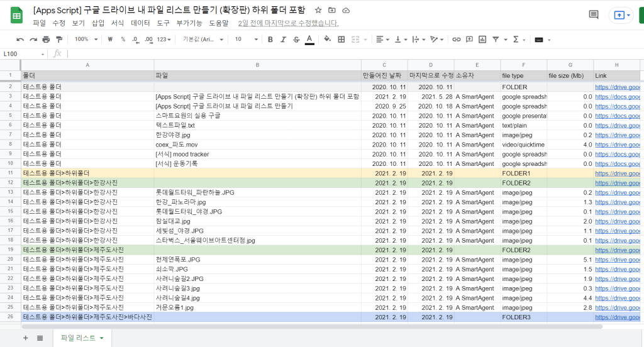Toggle strikethrough formatting

[x=296, y=39]
